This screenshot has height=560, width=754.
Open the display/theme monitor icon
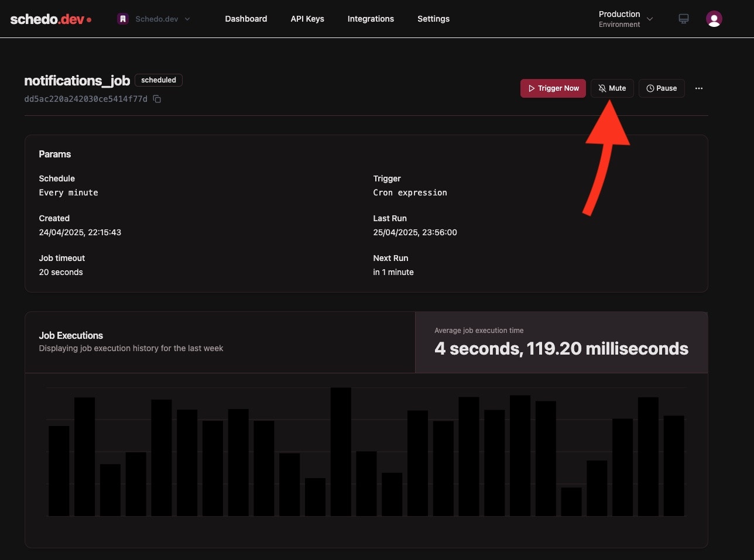click(x=683, y=18)
